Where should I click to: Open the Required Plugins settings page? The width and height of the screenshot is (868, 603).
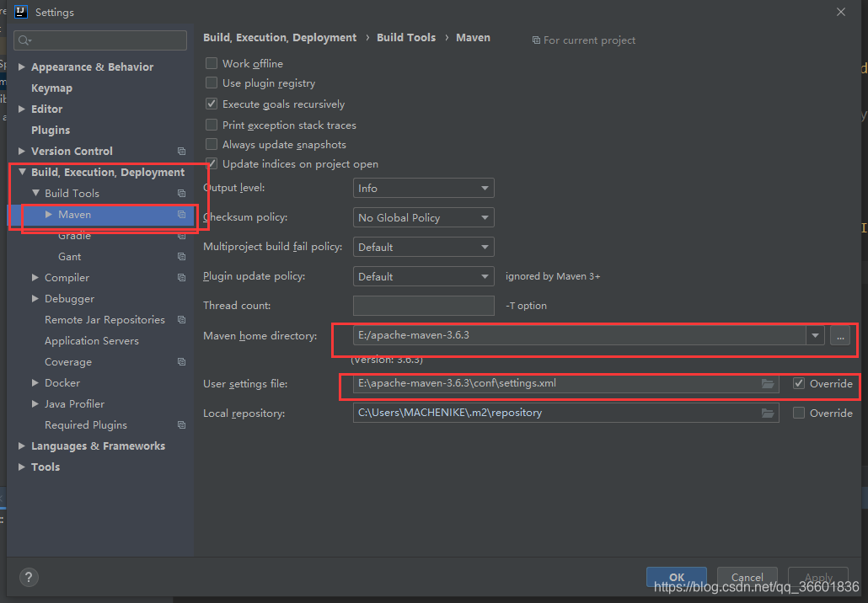[86, 424]
